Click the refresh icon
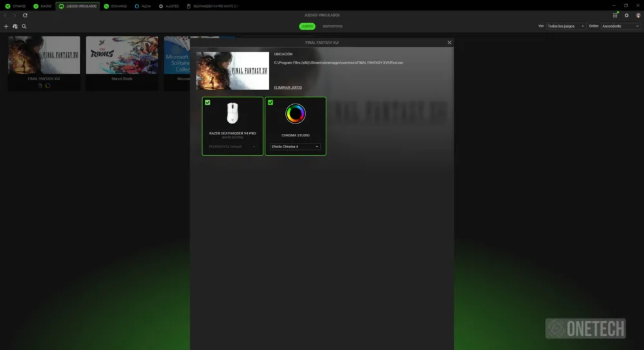The image size is (644, 350). [x=25, y=15]
